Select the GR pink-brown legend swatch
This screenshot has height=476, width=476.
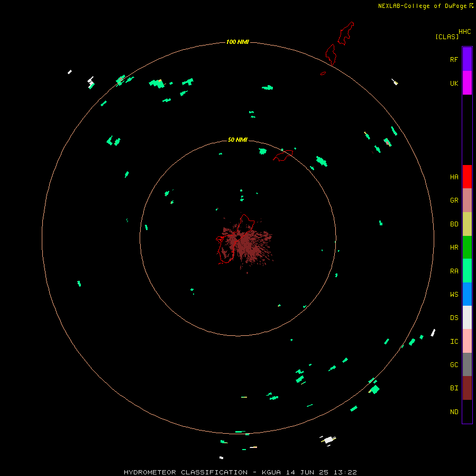467,200
